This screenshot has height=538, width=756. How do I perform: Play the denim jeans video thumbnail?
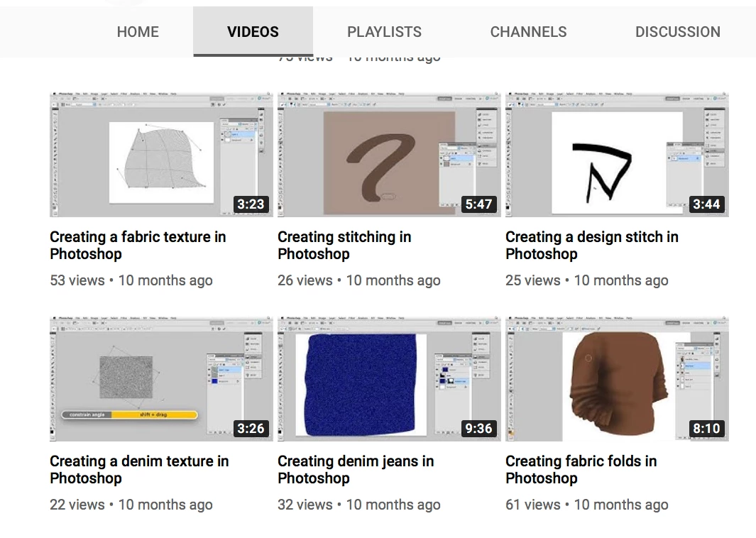(x=389, y=379)
